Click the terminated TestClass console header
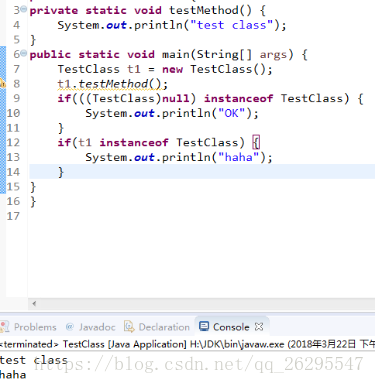The image size is (375, 384). tap(187, 344)
